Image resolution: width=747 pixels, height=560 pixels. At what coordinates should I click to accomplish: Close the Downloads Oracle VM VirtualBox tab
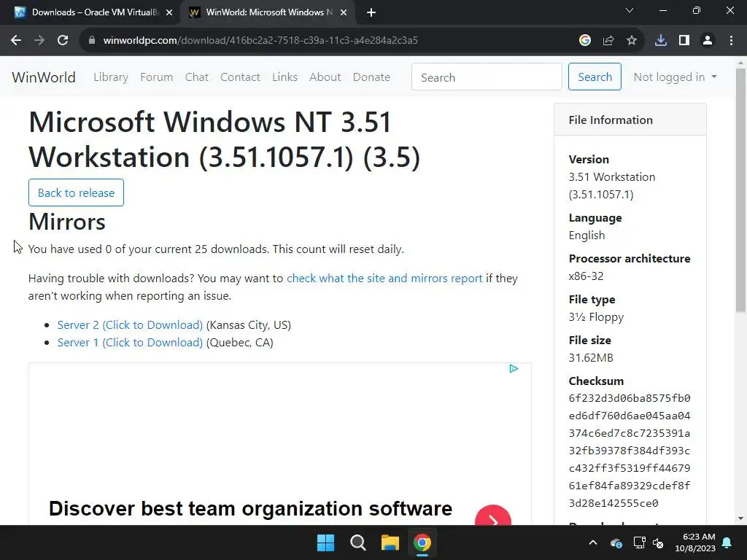click(x=169, y=12)
